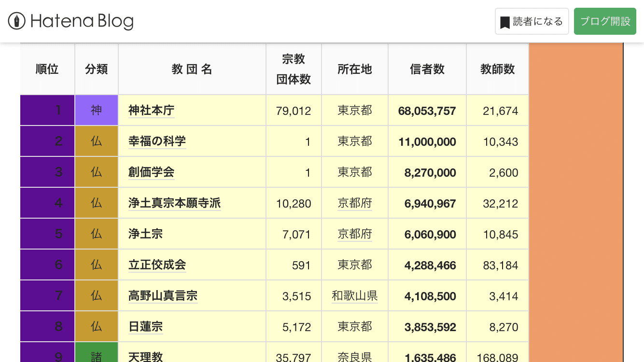Click organization count 3,515
The width and height of the screenshot is (644, 362).
click(x=297, y=296)
